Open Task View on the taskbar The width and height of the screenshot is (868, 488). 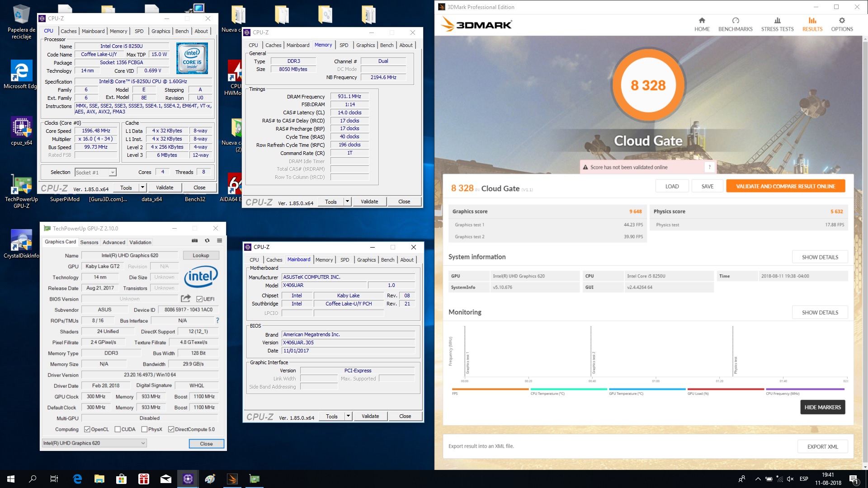coord(54,479)
